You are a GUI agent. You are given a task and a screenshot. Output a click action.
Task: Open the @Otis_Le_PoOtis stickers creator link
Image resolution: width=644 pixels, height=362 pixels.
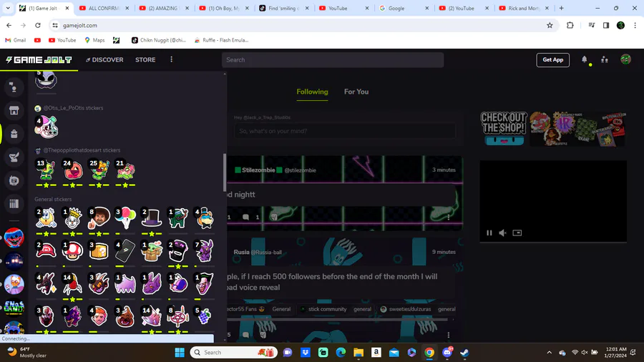pyautogui.click(x=74, y=108)
